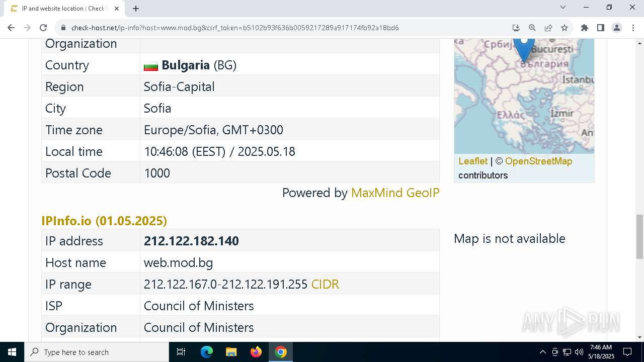Select the ISP Council of Ministers value

coord(199,306)
